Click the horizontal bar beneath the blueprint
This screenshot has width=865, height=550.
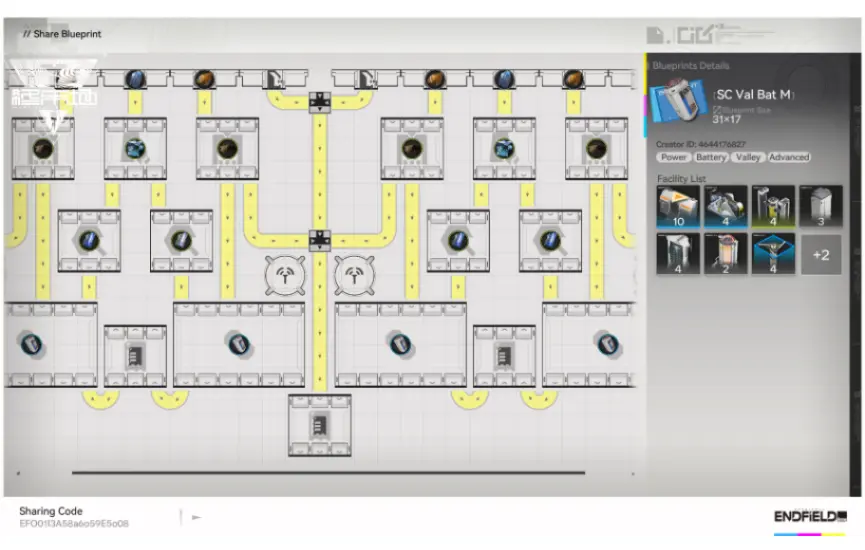(x=327, y=472)
